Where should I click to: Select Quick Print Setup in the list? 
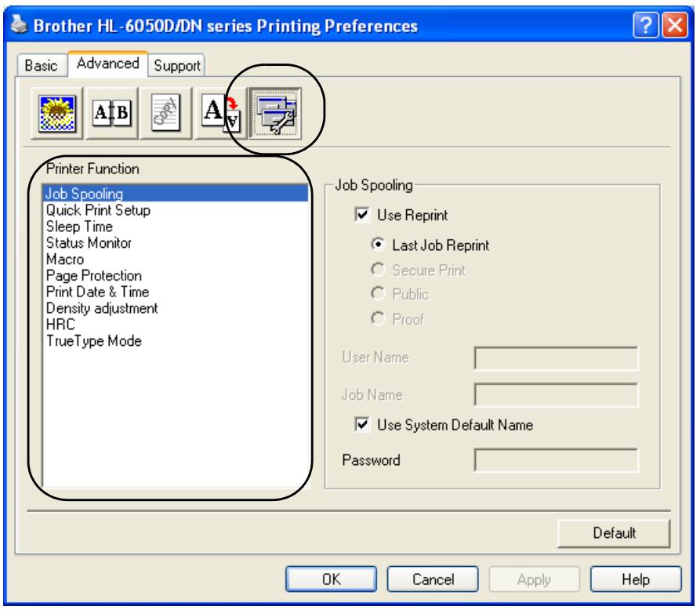point(176,210)
